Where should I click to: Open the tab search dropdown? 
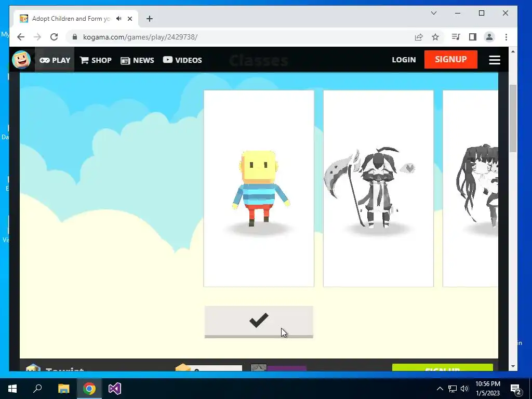(434, 13)
